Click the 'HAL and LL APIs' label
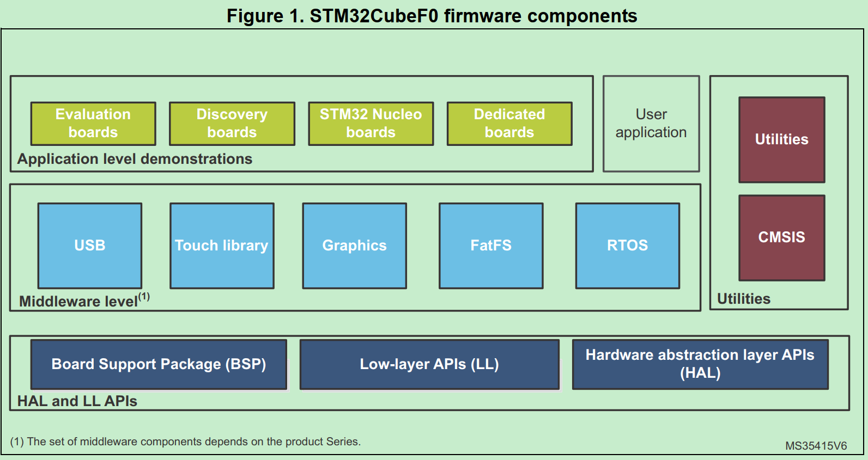This screenshot has width=868, height=460. click(x=77, y=401)
